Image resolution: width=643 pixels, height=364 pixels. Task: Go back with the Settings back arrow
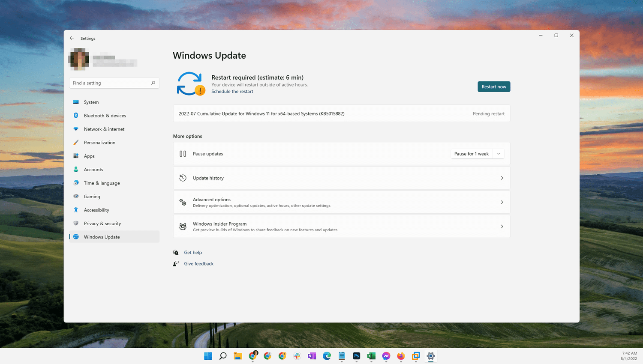coord(72,38)
